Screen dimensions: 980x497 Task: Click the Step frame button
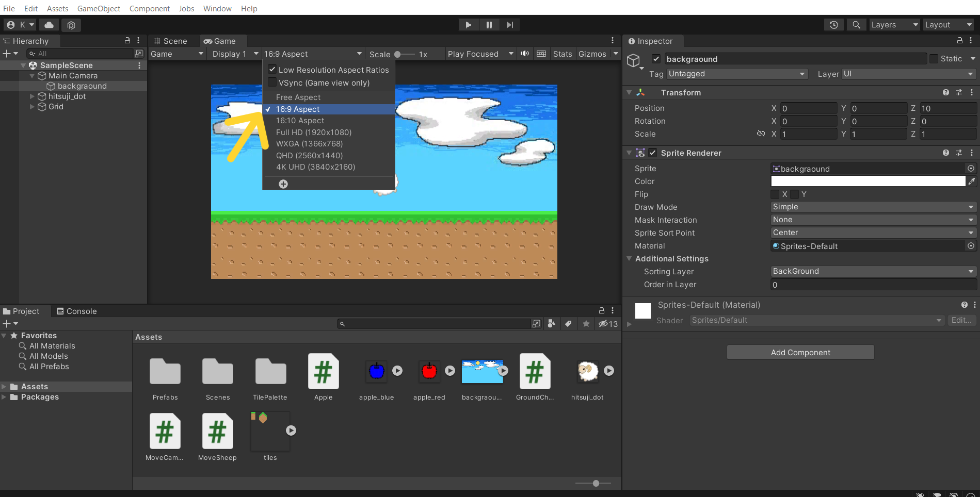509,25
